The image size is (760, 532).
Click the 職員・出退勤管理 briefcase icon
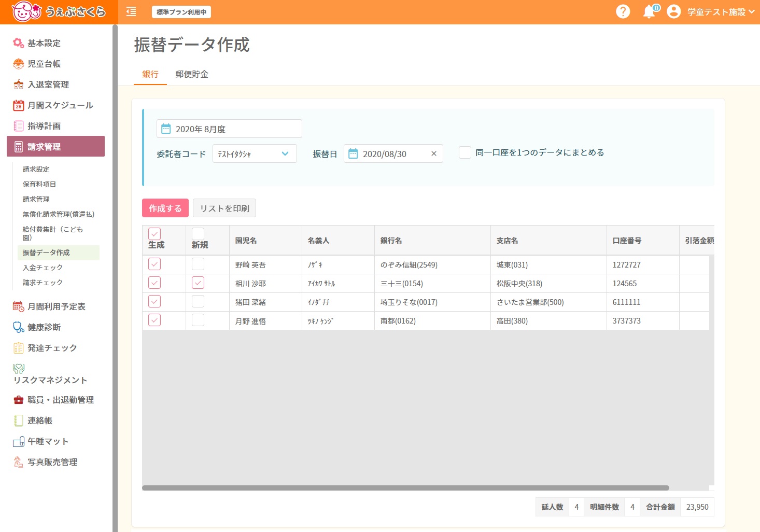tap(19, 400)
